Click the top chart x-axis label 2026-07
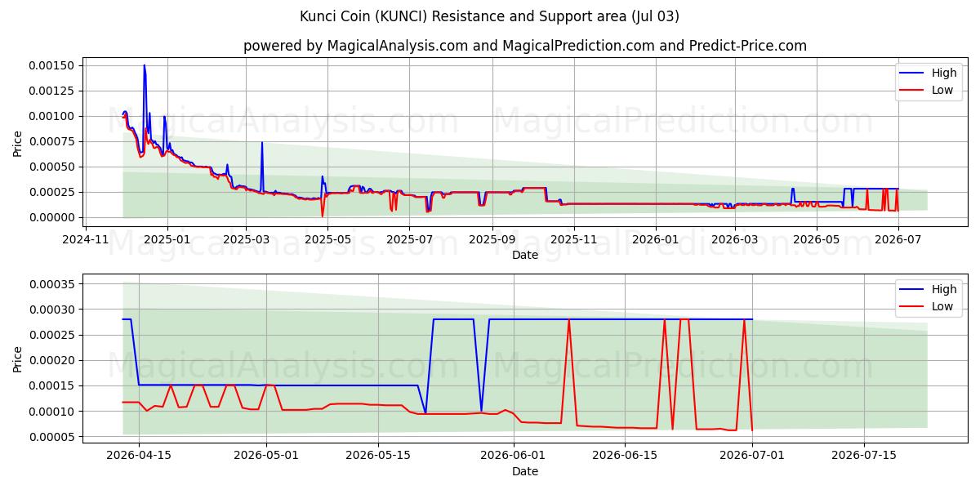The width and height of the screenshot is (980, 490). click(898, 239)
